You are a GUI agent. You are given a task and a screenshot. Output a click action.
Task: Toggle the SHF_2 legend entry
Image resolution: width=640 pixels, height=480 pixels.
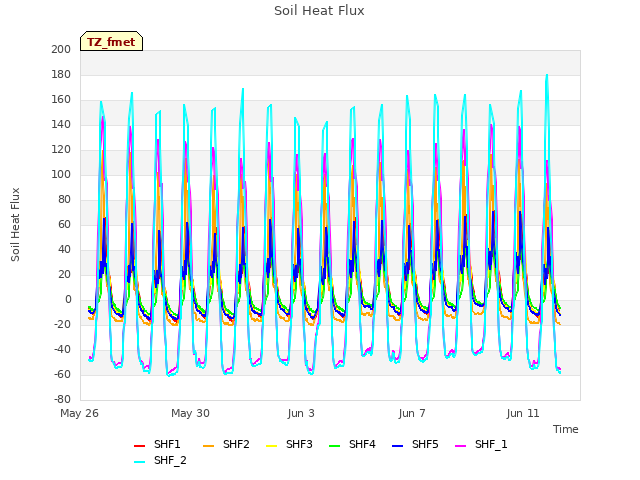(160, 461)
